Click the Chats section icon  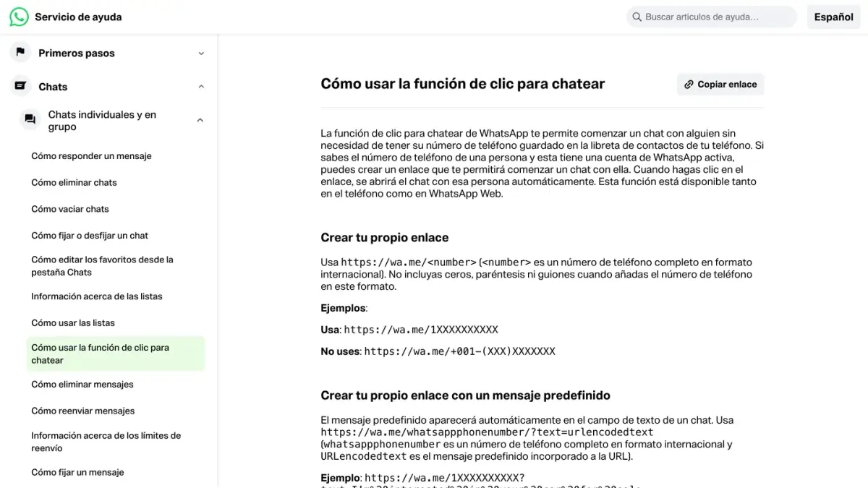20,86
